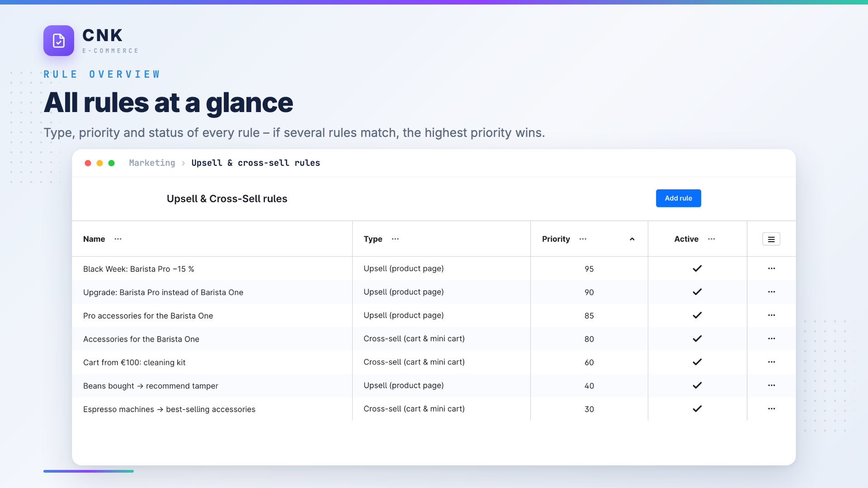Open rule Pro accessories for the Barista One

(x=148, y=316)
